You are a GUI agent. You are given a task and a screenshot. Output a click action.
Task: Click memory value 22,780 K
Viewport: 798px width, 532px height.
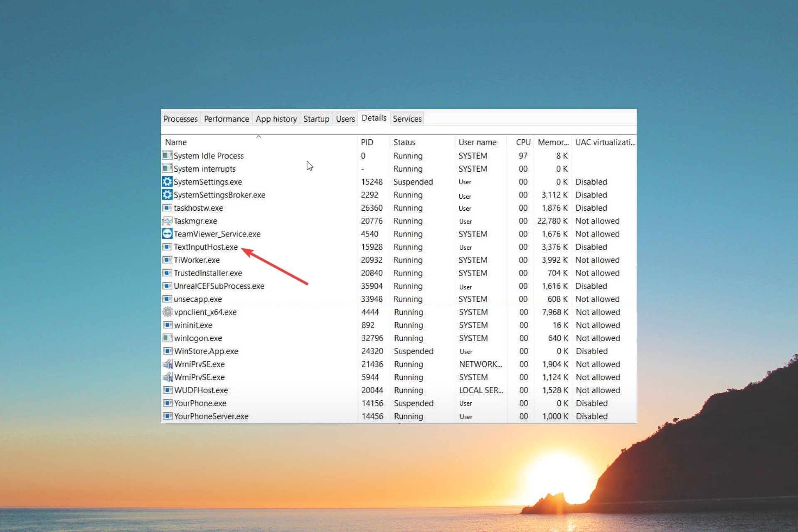pyautogui.click(x=552, y=221)
